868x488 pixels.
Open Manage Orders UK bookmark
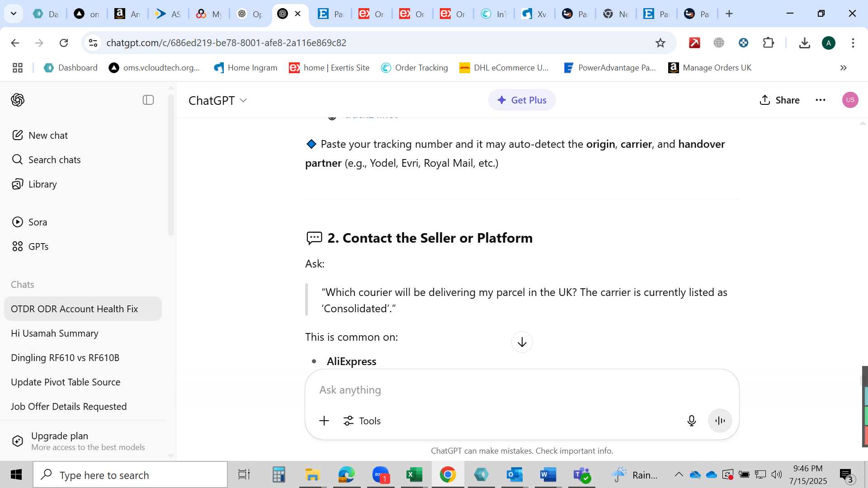click(x=710, y=68)
